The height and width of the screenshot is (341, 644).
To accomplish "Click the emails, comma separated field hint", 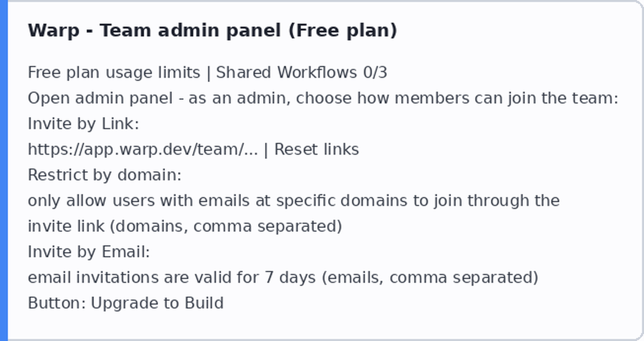I will coord(429,277).
